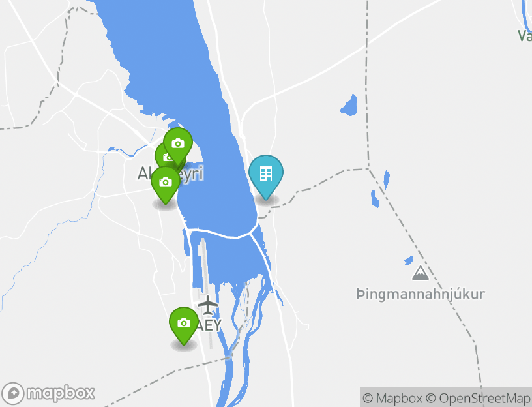Open the green camera marker below the Akureyri label

coord(165,184)
